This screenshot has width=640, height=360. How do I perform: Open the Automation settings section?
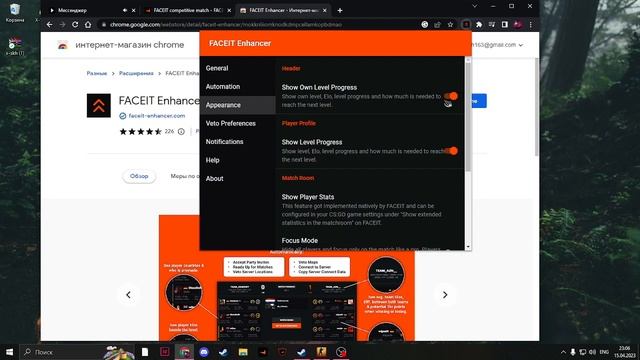pos(238,87)
